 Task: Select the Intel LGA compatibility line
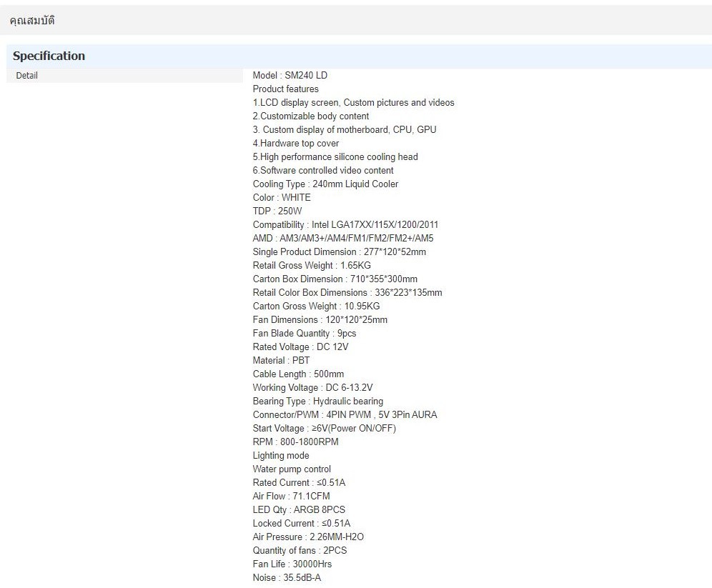[x=345, y=225]
